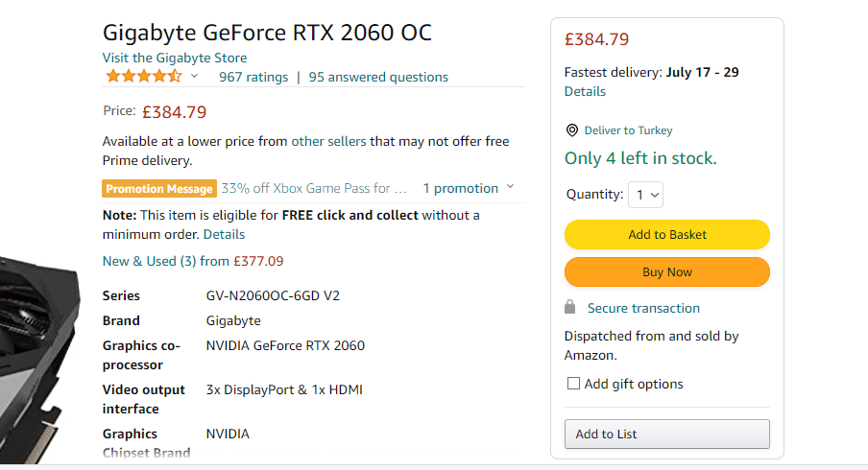This screenshot has width=868, height=470.
Task: Visit the Gigabyte Store link
Action: [175, 58]
